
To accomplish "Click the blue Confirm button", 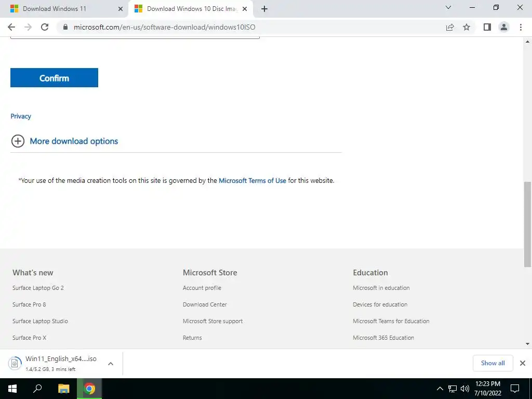I will [x=54, y=78].
